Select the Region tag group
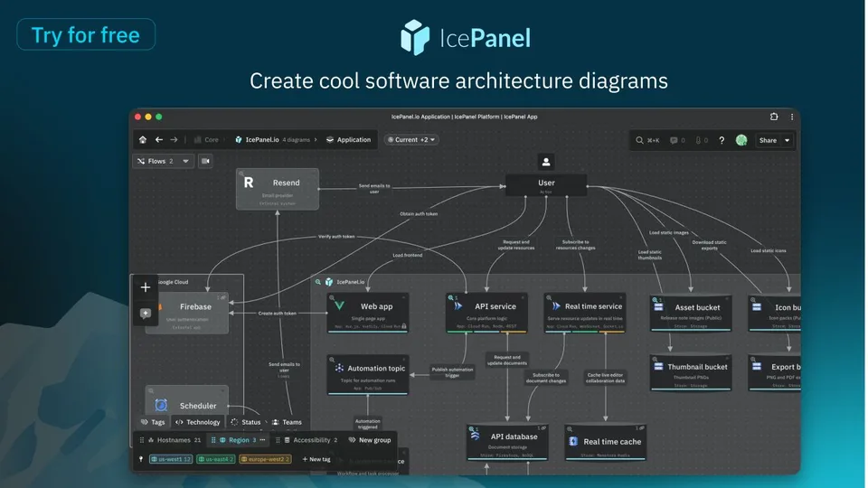Image resolution: width=868 pixels, height=488 pixels. [x=238, y=440]
